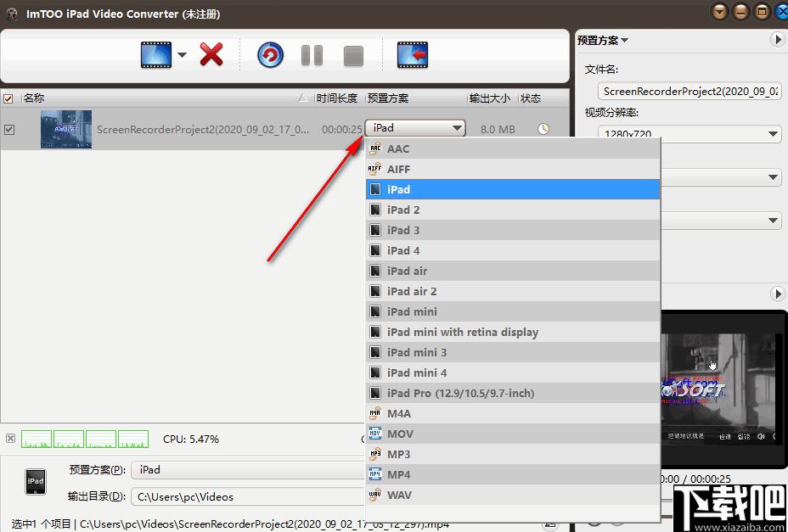Select the iPad mini profile
788x532 pixels.
513,311
